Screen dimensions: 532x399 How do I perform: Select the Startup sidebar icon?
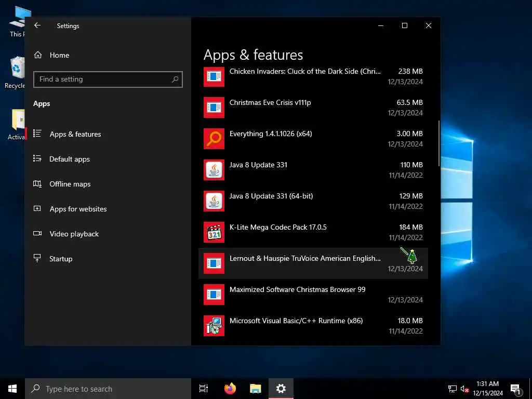pyautogui.click(x=37, y=258)
